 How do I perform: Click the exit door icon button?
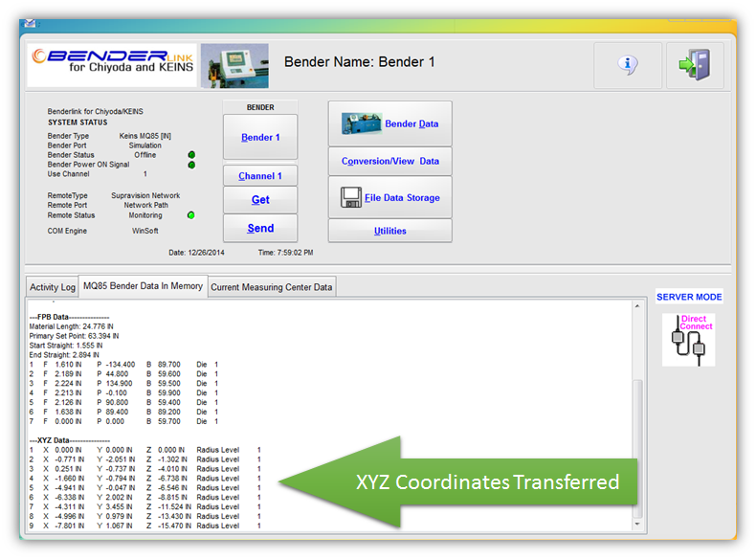(x=695, y=66)
